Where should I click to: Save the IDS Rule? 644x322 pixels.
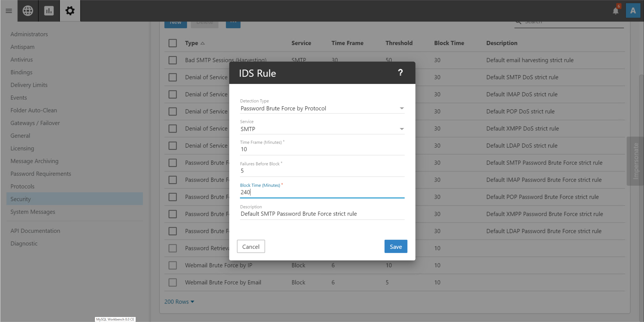click(396, 247)
